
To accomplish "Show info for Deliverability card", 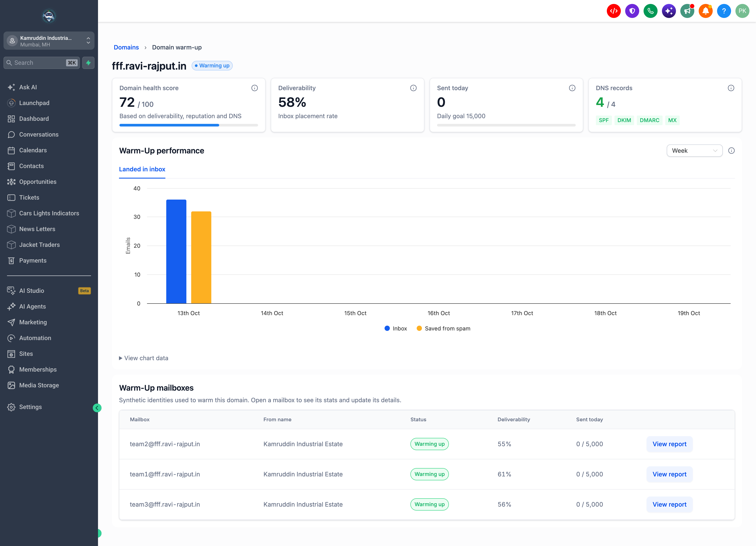I will click(413, 88).
